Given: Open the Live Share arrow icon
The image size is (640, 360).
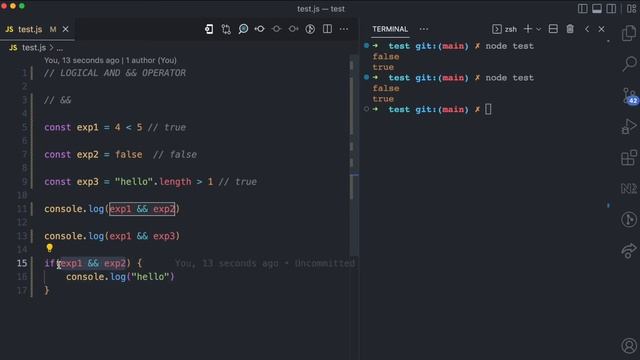Looking at the screenshot, I should [x=629, y=250].
